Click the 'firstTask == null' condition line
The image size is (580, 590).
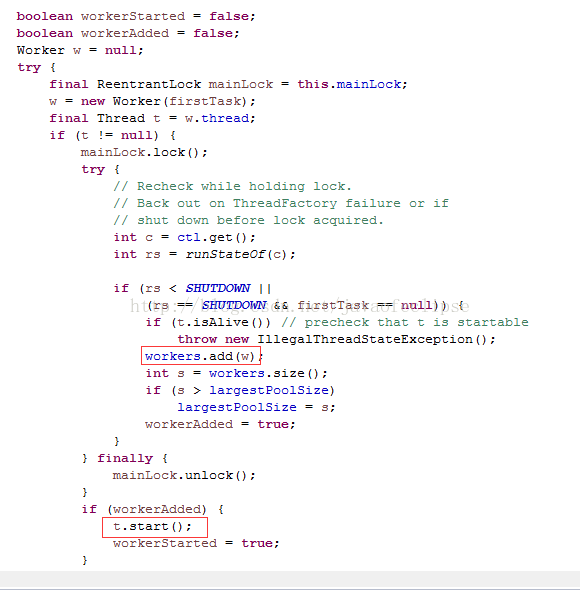click(304, 305)
